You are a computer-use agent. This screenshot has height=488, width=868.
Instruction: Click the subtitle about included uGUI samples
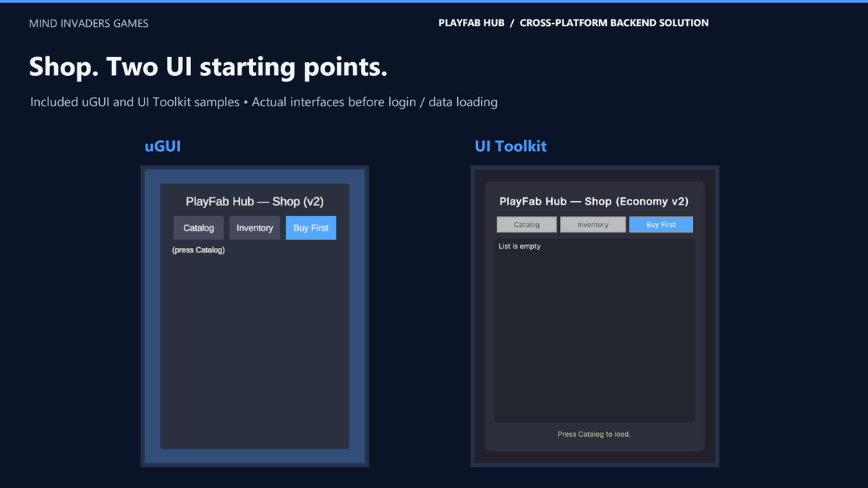pyautogui.click(x=264, y=102)
